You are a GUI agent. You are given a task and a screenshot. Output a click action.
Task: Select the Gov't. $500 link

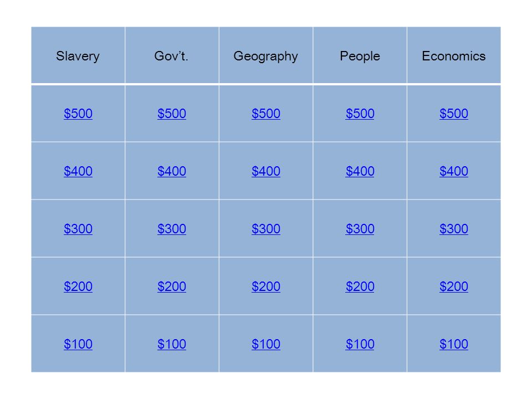coord(172,113)
